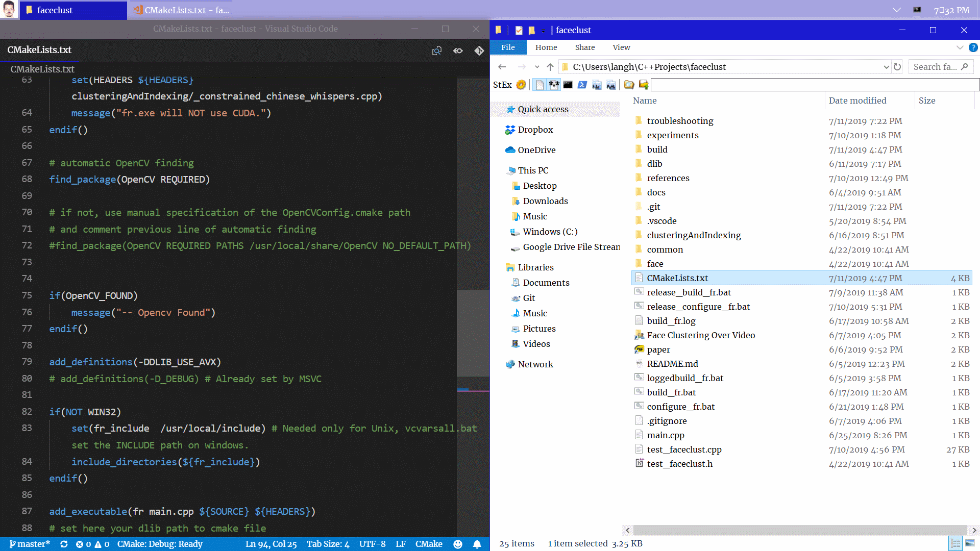980x551 pixels.
Task: Expand the address bar history dropdown
Action: click(886, 67)
